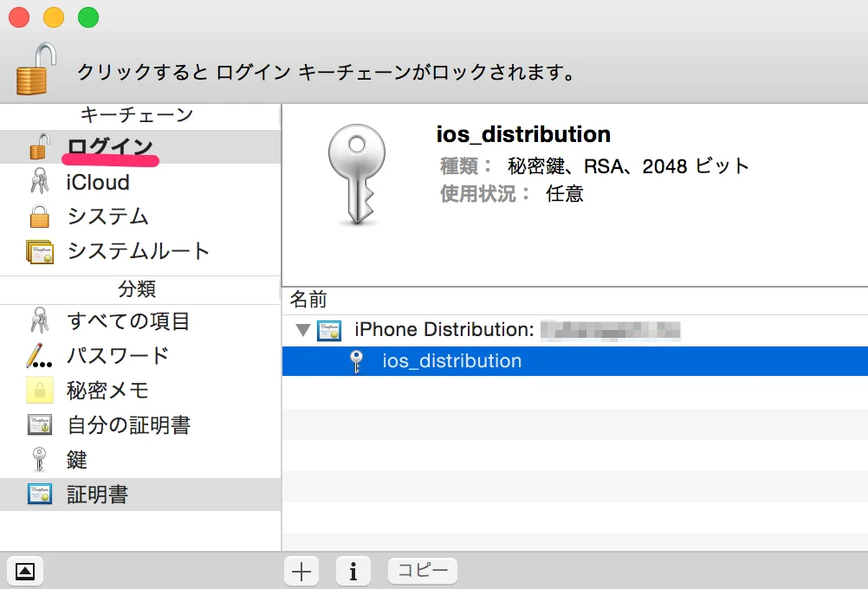The height and width of the screenshot is (589, 868).
Task: Select the ios_distribution private key row
Action: pos(574,361)
